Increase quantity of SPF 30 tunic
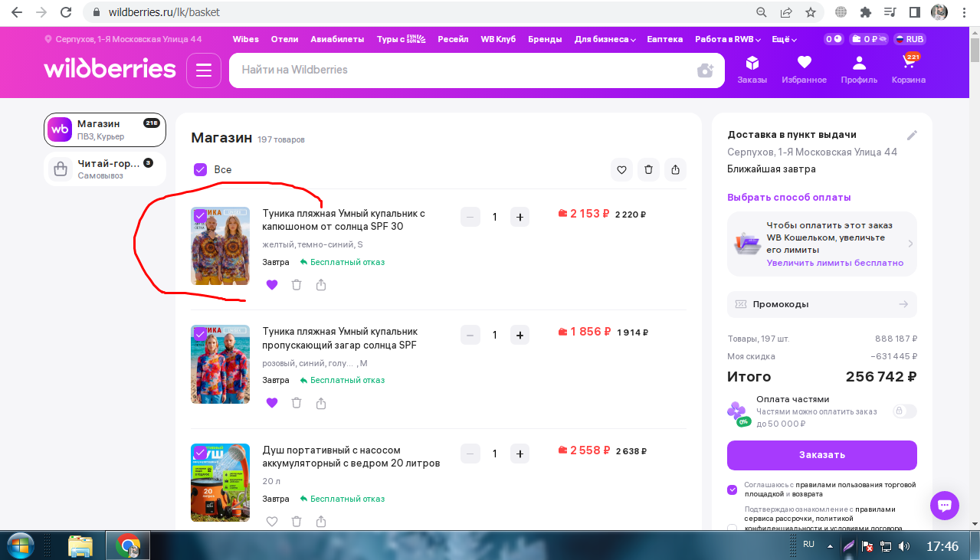The height and width of the screenshot is (560, 980). [x=519, y=217]
